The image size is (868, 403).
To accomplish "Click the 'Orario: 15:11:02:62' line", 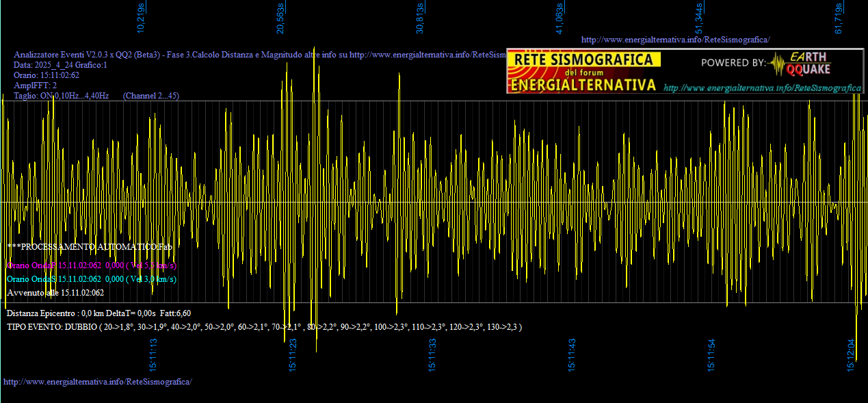I will 47,75.
